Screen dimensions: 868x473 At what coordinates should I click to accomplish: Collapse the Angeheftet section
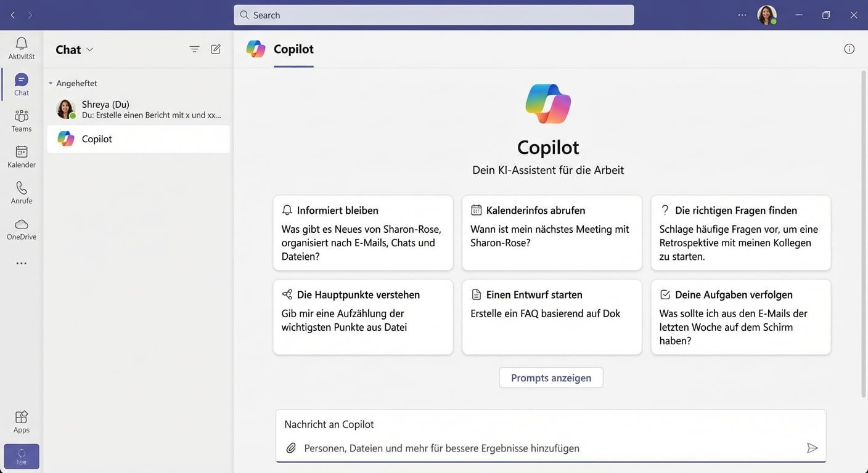pos(51,83)
